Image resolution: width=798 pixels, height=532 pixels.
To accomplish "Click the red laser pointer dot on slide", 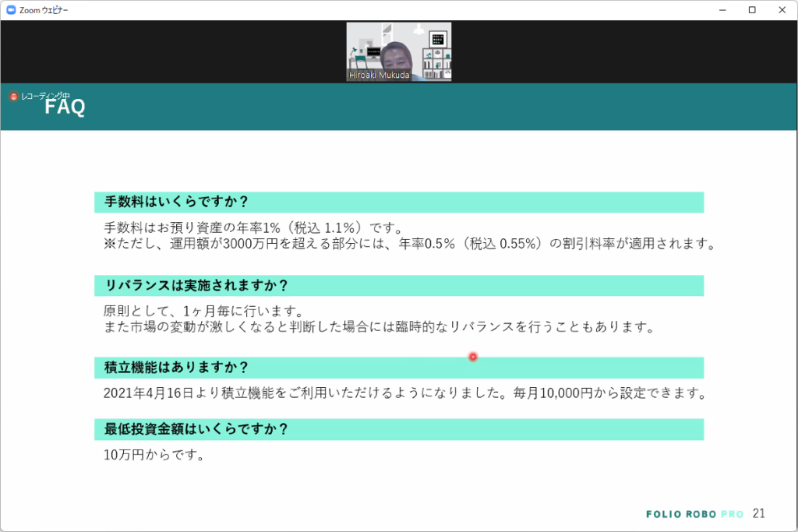I will (472, 356).
